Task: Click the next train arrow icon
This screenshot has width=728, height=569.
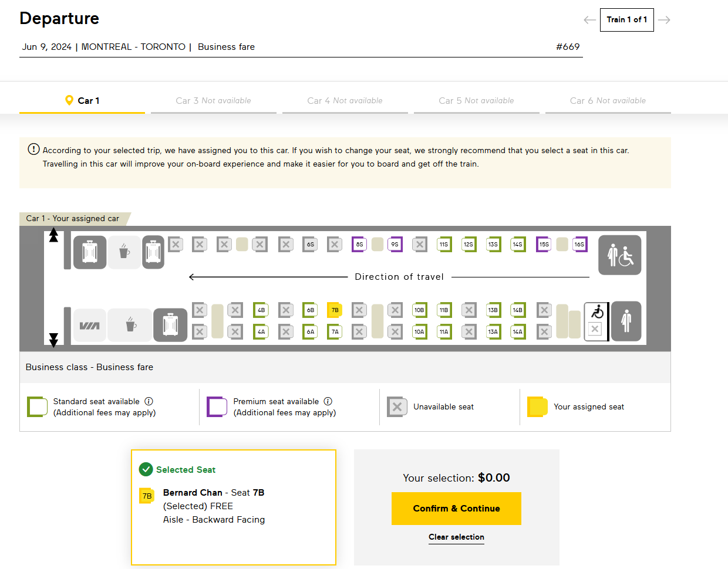Action: click(664, 20)
